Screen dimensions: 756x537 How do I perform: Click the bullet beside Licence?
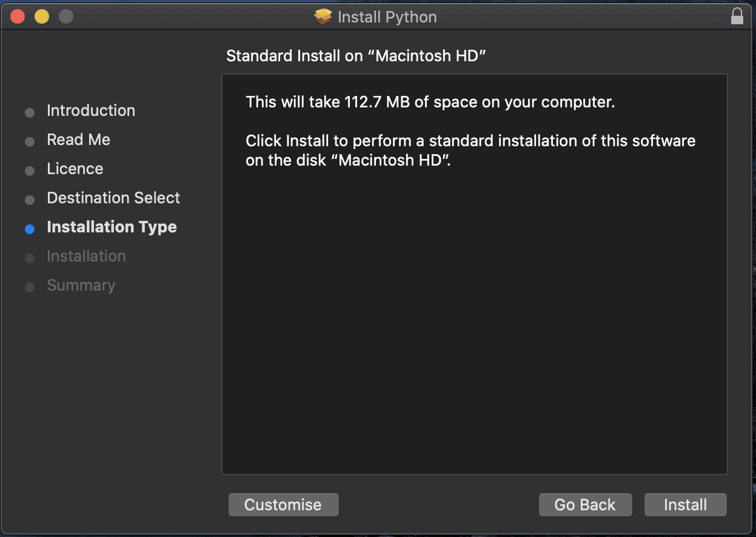coord(30,171)
